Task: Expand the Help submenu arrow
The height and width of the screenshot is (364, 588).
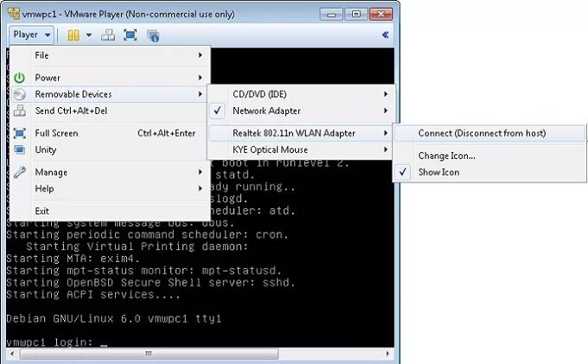Action: pos(201,188)
